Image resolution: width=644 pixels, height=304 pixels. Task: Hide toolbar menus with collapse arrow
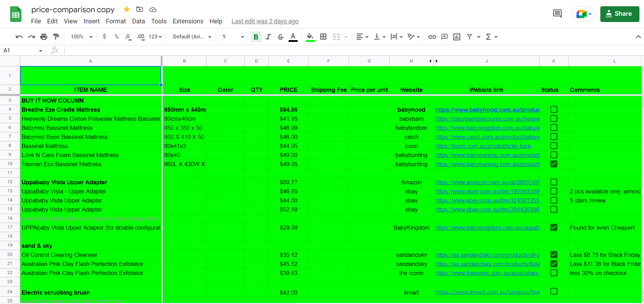(638, 37)
